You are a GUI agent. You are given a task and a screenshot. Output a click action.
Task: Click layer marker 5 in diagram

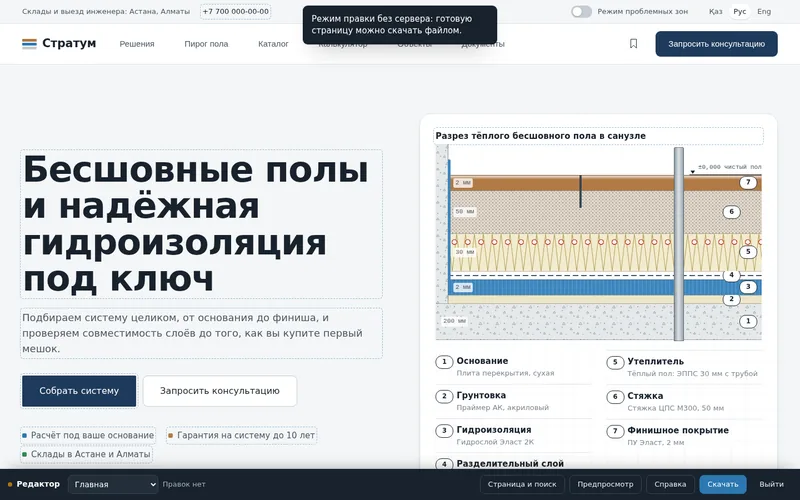point(748,251)
